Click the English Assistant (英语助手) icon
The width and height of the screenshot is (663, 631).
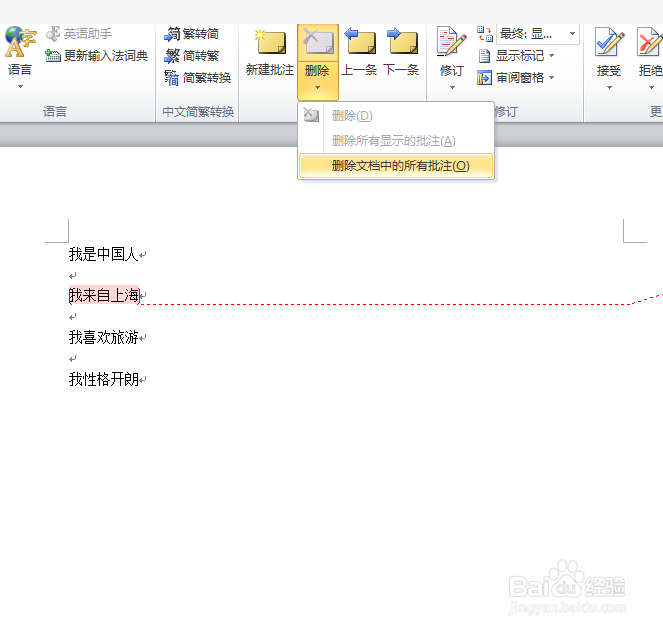pos(53,34)
